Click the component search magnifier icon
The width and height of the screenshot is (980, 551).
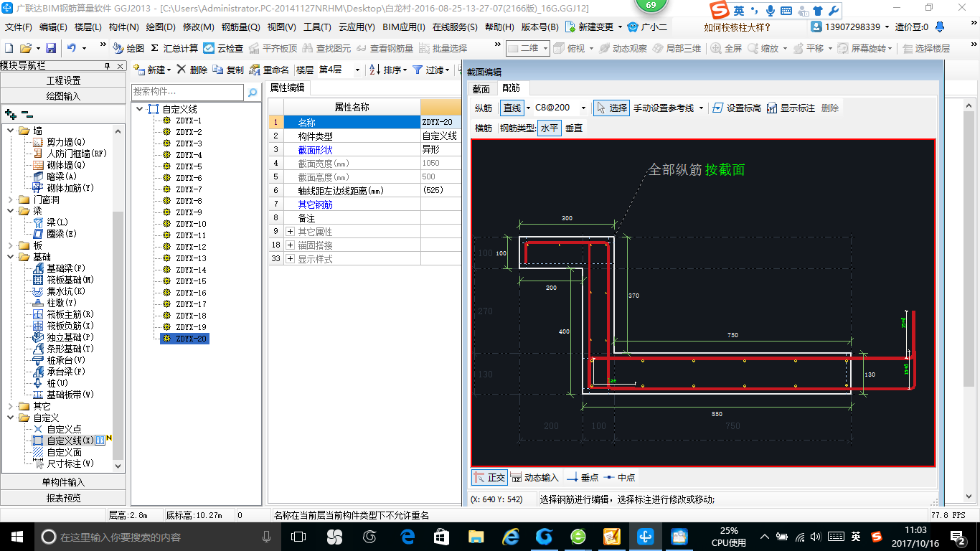tap(253, 93)
